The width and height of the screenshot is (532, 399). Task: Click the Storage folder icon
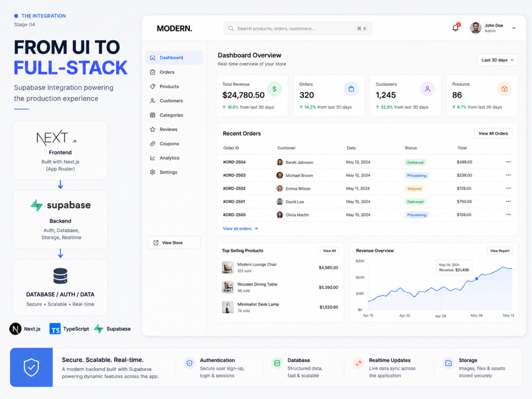coord(448,363)
